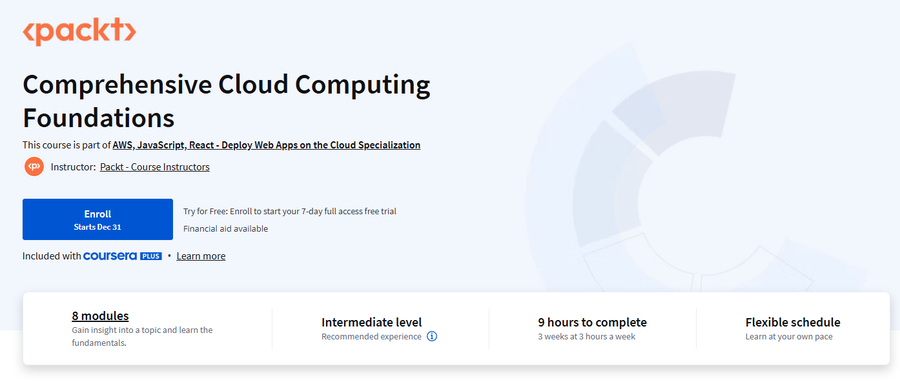900x382 pixels.
Task: Click the blue Enroll button
Action: click(x=98, y=219)
